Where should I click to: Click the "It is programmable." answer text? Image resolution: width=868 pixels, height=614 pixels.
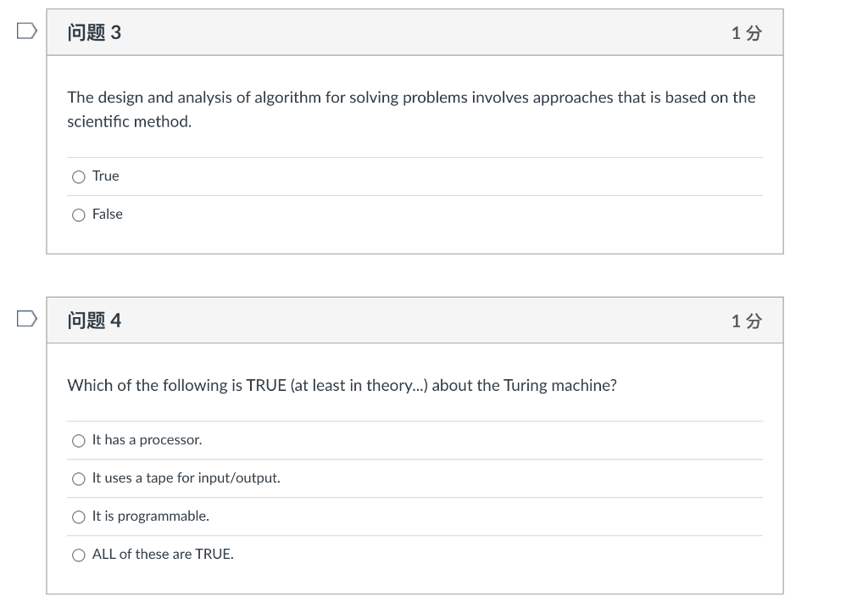pos(151,516)
